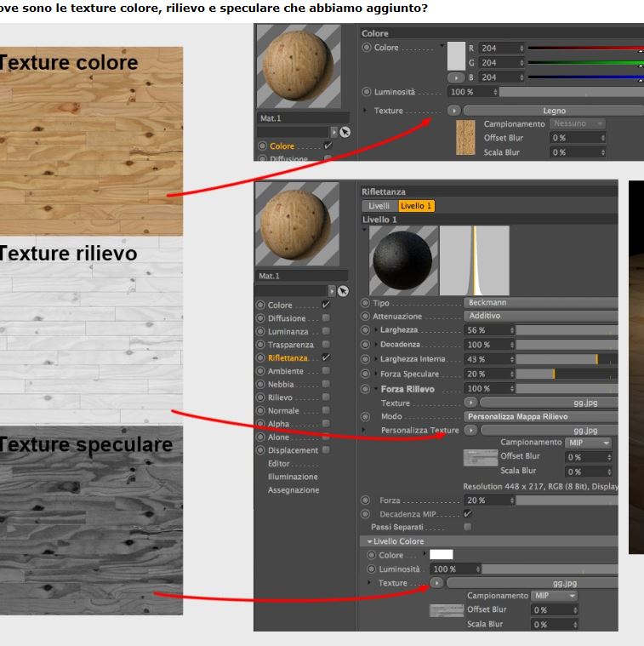
Task: Click the Legno texture name bar
Action: (x=554, y=111)
